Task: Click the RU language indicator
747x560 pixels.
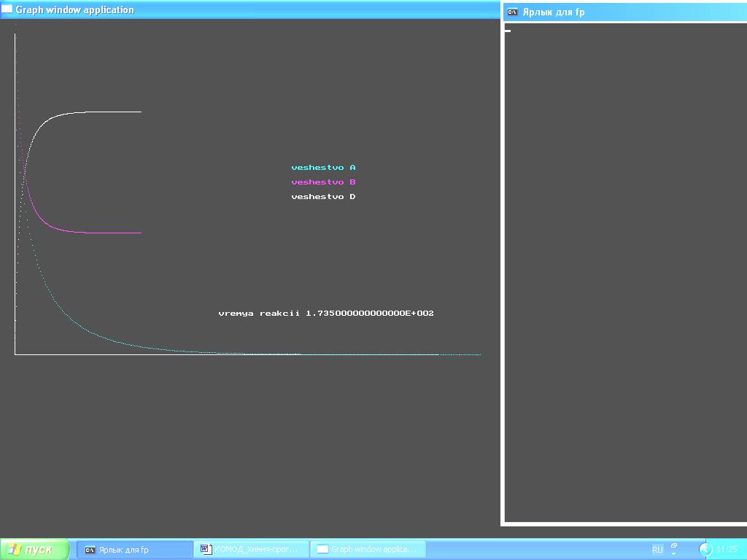Action: point(657,550)
